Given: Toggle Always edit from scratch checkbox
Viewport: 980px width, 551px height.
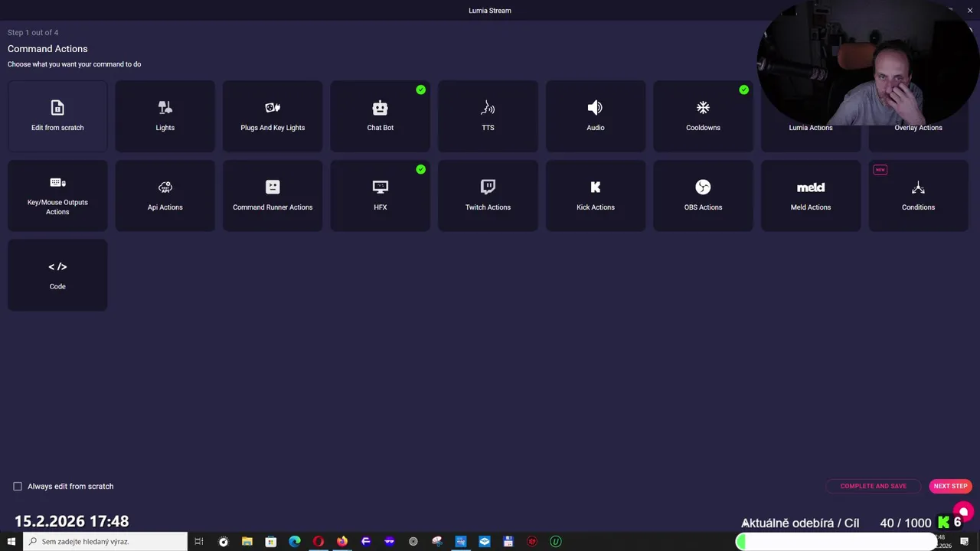Looking at the screenshot, I should coord(18,486).
